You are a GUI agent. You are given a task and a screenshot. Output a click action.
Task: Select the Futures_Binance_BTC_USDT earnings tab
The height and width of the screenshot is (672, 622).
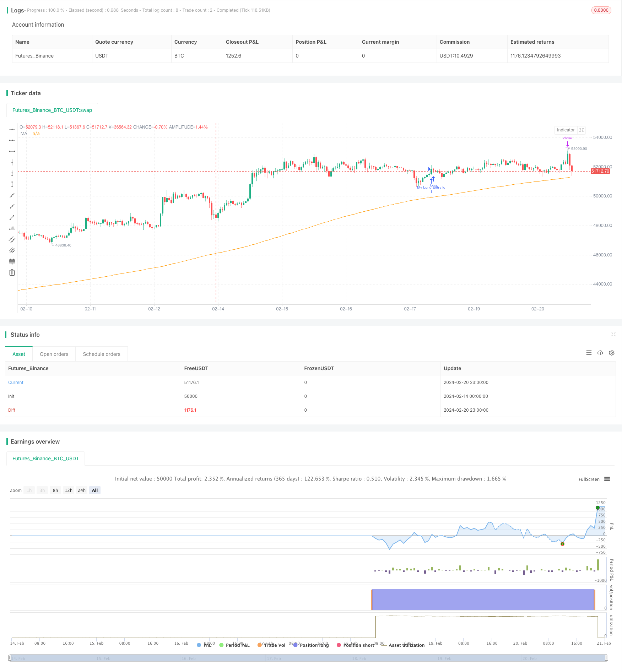tap(45, 459)
